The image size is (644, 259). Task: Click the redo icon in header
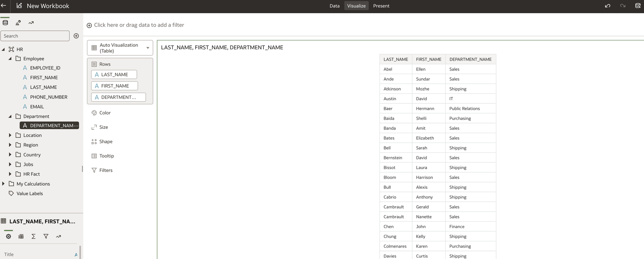(x=623, y=6)
